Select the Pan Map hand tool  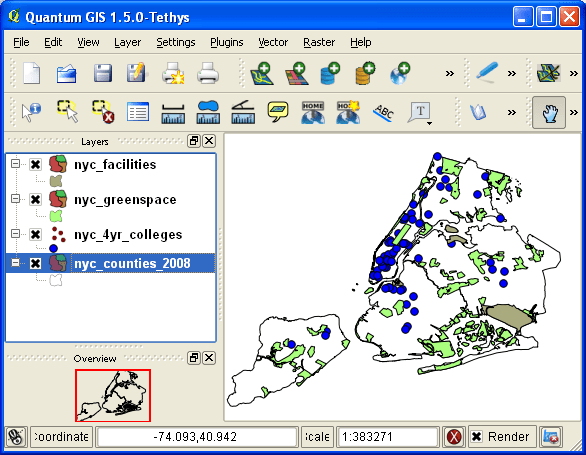(549, 113)
